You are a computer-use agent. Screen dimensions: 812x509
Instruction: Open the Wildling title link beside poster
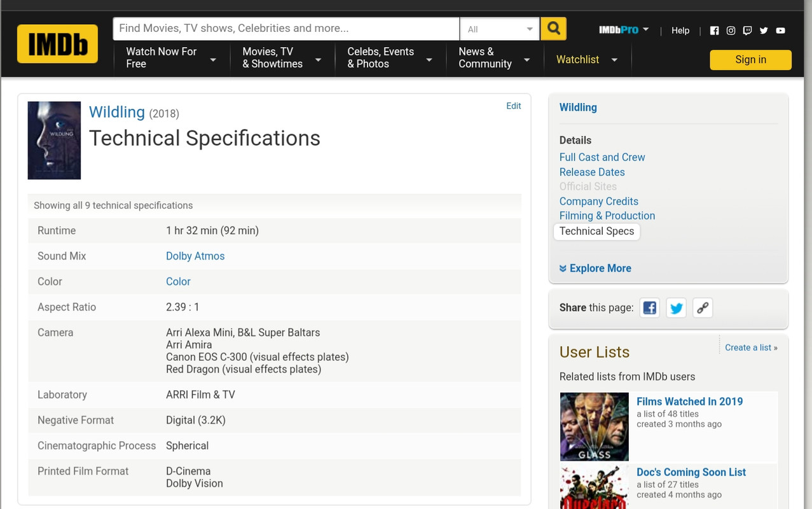[x=117, y=112]
